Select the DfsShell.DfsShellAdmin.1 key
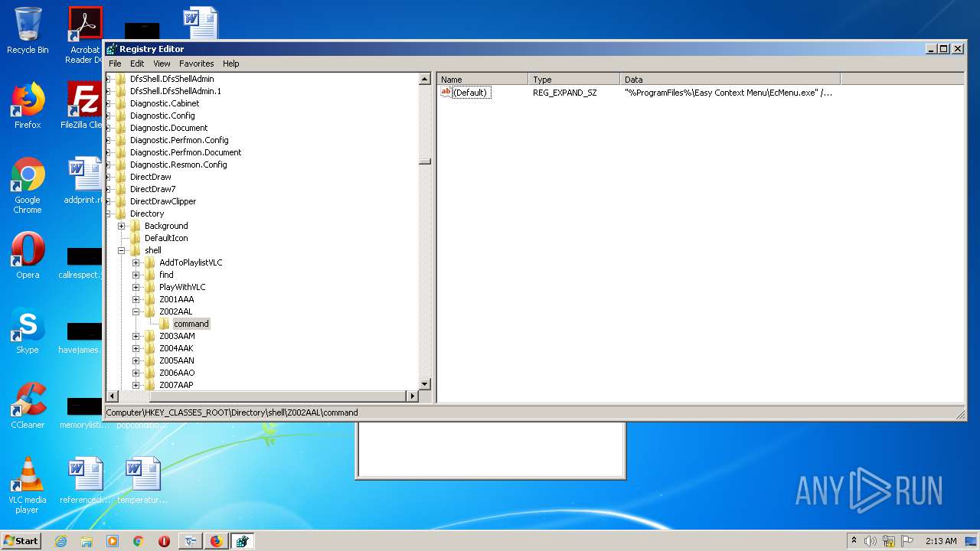 pyautogui.click(x=175, y=91)
